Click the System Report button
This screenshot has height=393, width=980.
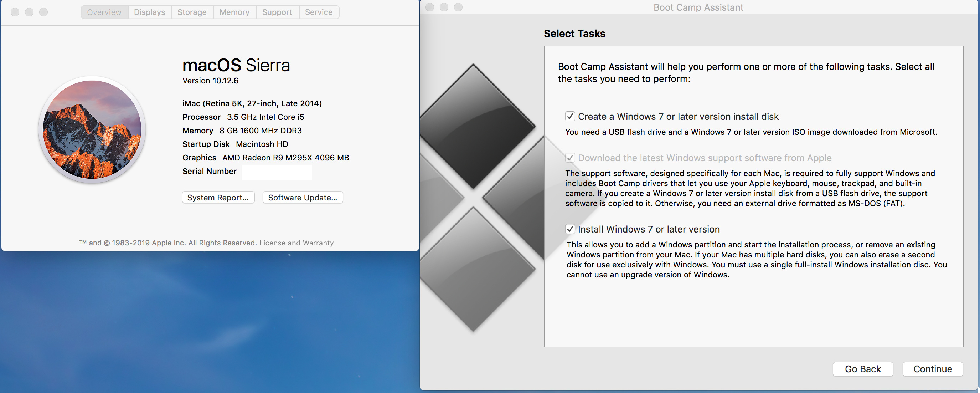[x=218, y=198]
